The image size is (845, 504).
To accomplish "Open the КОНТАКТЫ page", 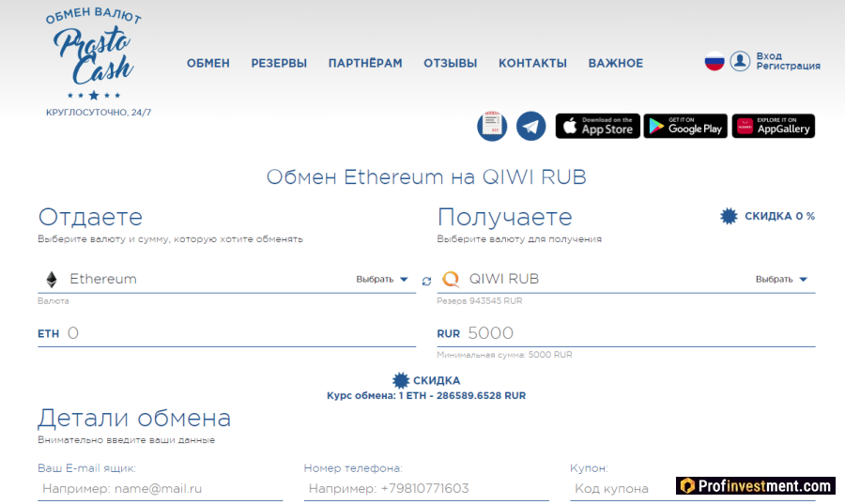I will [532, 64].
